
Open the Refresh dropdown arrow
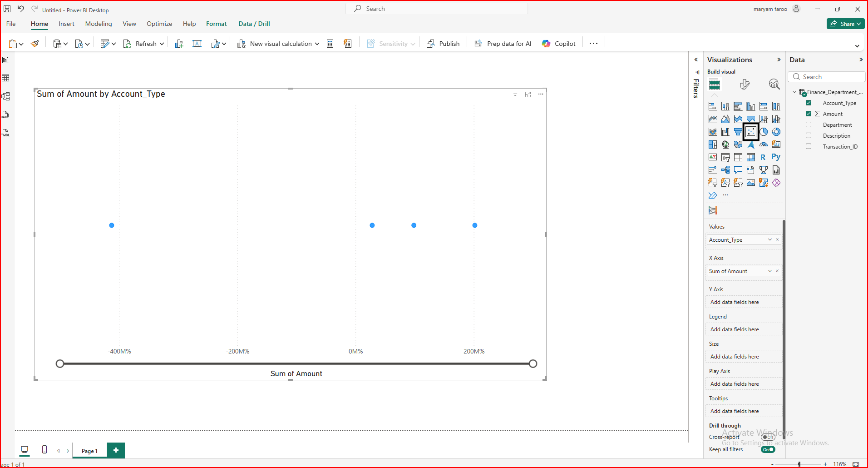(x=162, y=44)
